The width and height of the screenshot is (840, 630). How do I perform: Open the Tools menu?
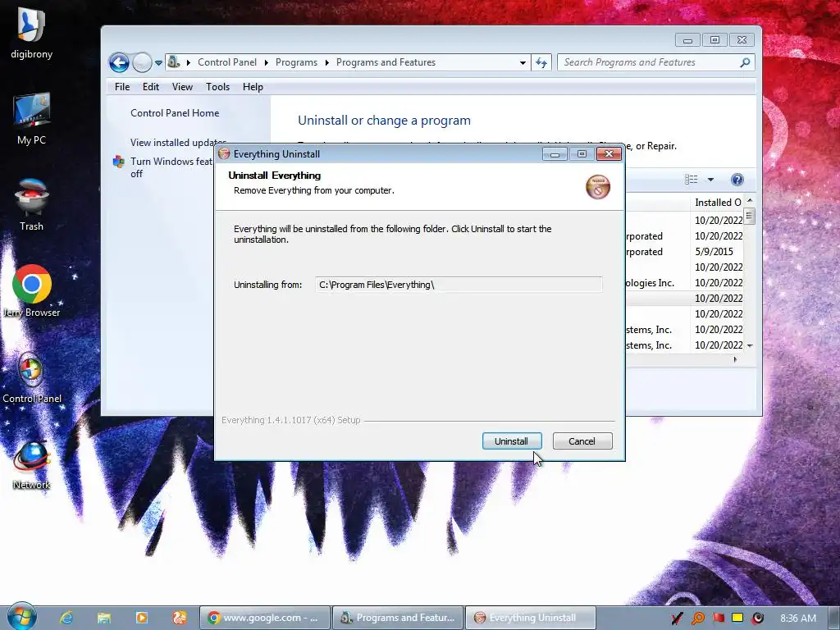217,87
